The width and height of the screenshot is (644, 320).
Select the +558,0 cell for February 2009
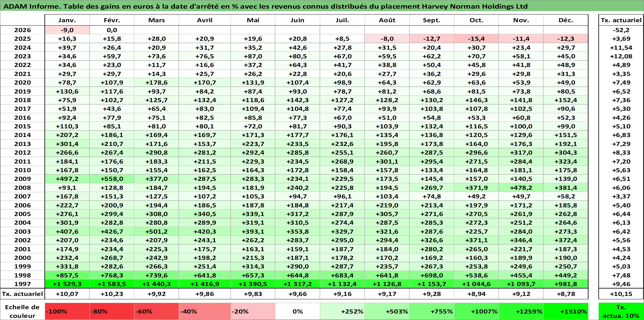112,179
